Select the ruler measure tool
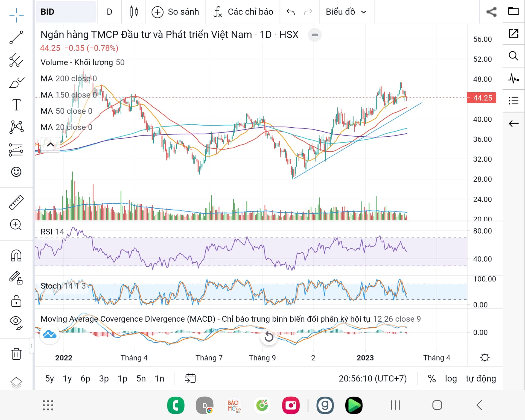The height and width of the screenshot is (420, 525). point(16,202)
